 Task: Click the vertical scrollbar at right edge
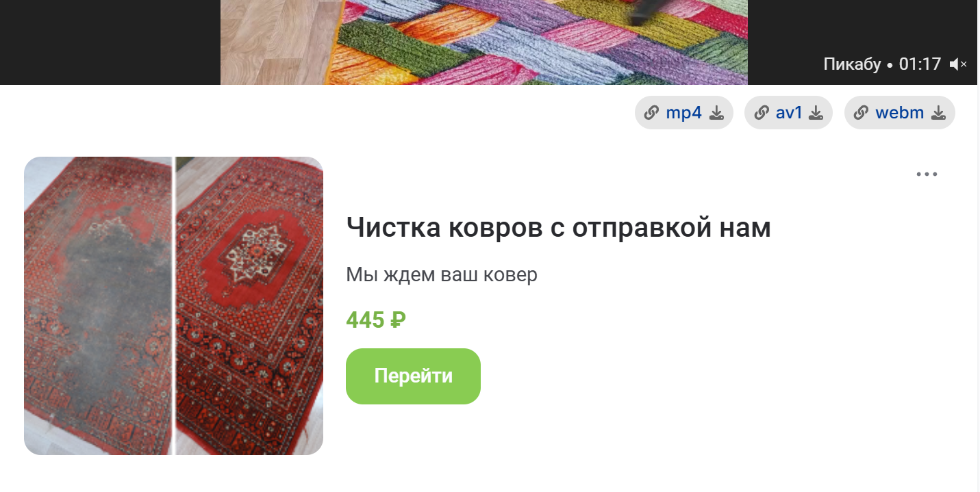click(x=978, y=246)
